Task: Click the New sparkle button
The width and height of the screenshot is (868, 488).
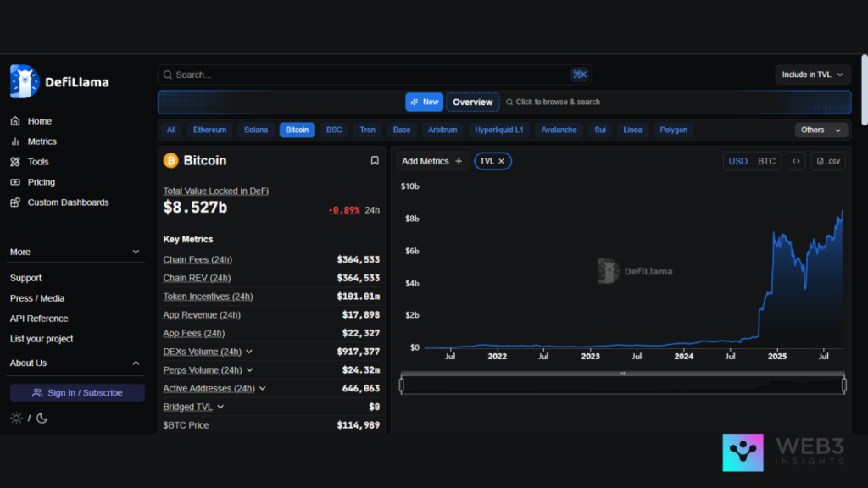Action: [424, 102]
